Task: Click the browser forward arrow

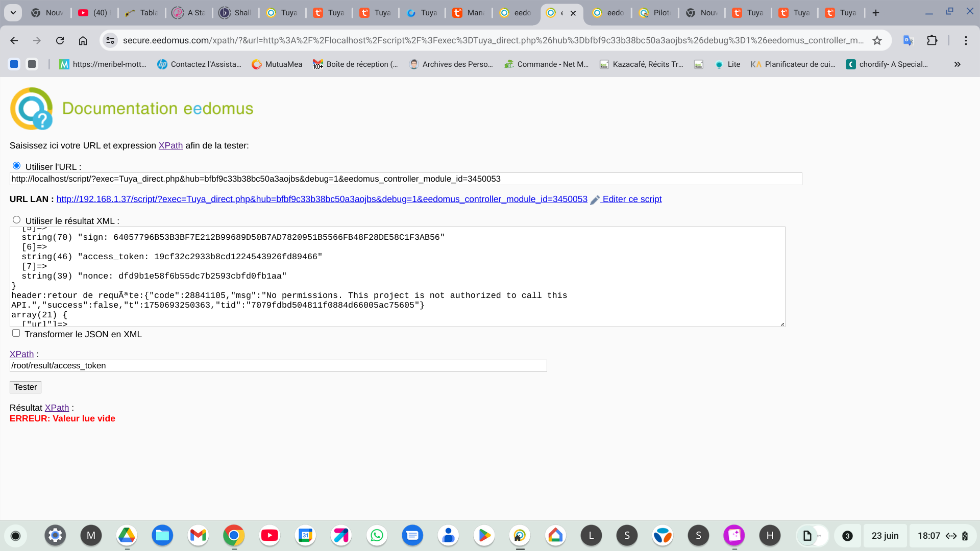Action: (37, 40)
